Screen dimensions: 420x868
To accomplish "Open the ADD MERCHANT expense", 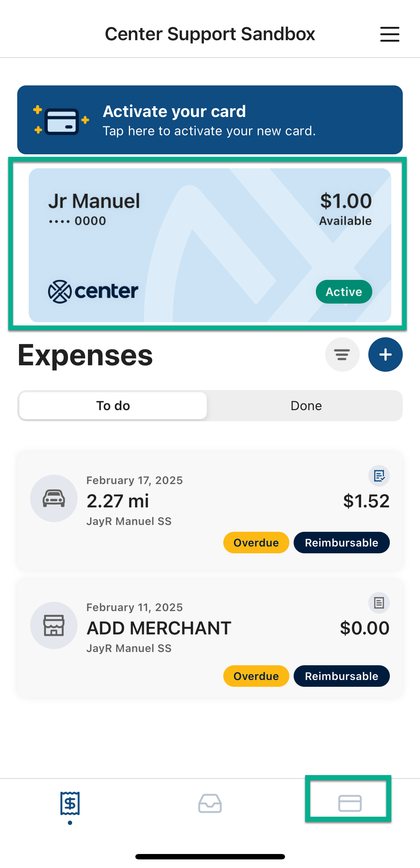I will tap(210, 638).
